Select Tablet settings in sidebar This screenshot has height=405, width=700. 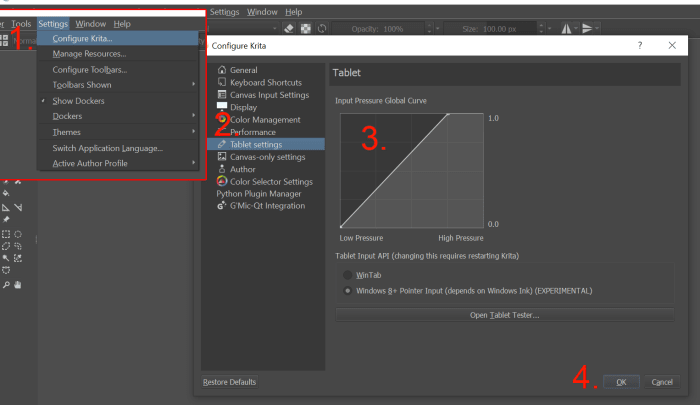point(266,144)
